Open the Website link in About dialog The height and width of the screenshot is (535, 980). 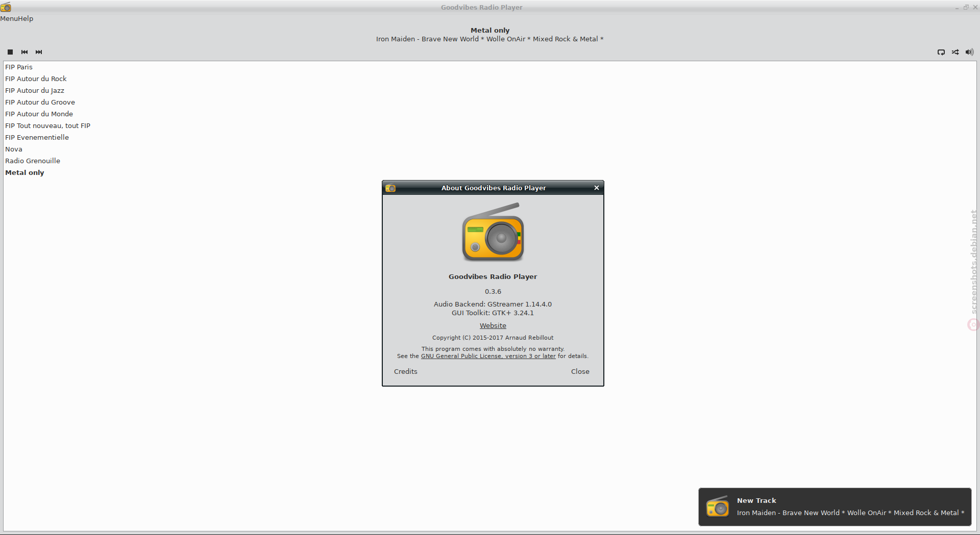tap(493, 325)
